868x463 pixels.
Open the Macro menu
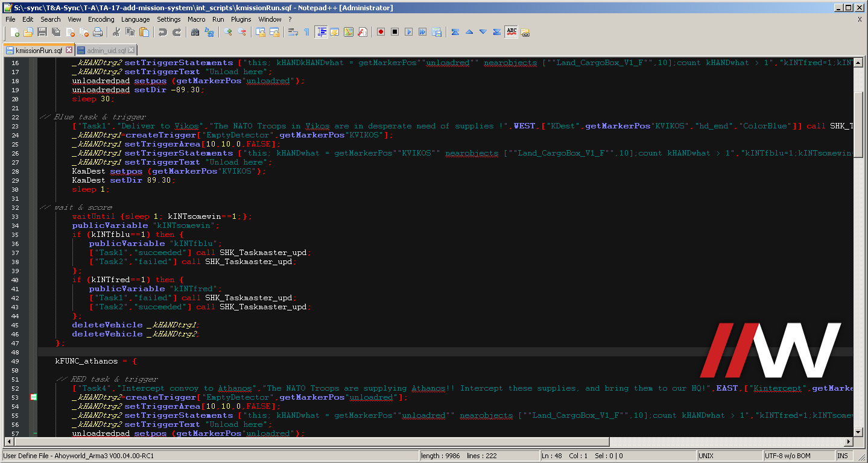197,19
